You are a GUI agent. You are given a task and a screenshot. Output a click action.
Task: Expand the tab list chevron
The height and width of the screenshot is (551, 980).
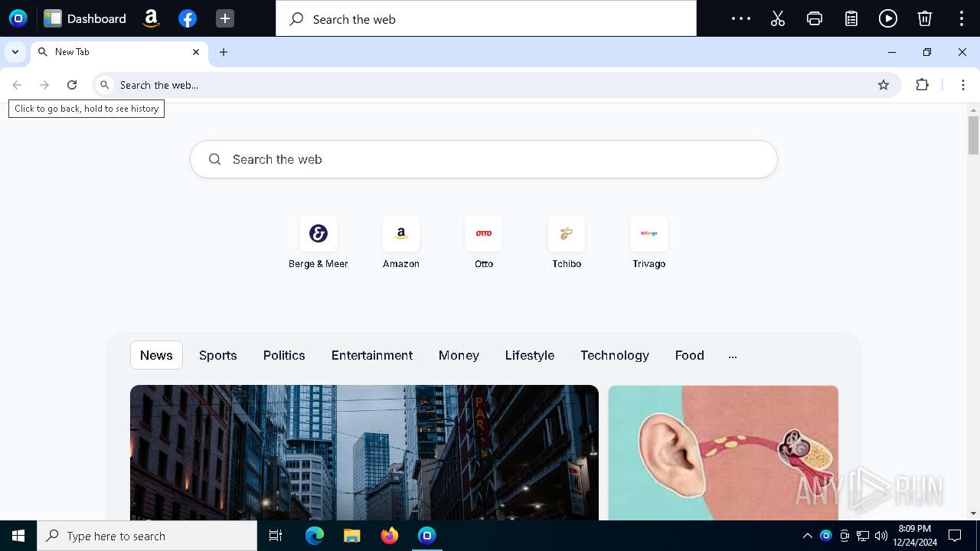point(15,52)
